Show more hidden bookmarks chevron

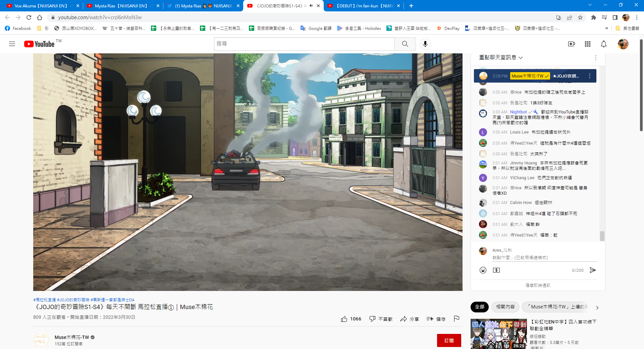[x=606, y=29]
